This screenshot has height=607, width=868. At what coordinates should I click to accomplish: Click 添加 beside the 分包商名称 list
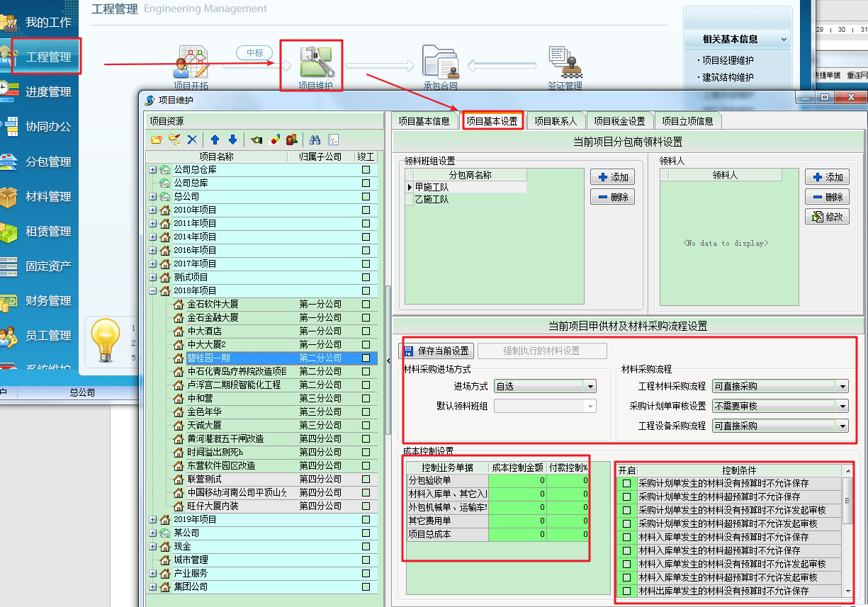(613, 177)
